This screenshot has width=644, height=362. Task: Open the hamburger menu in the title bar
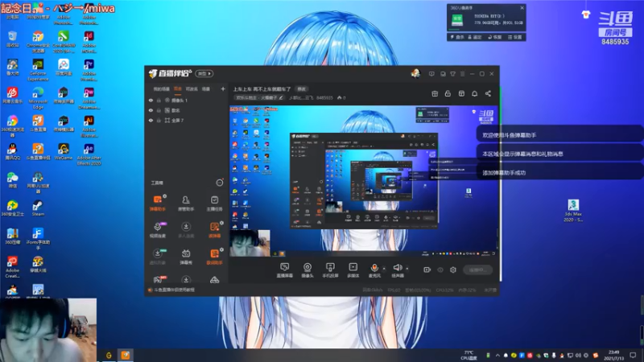pos(462,74)
